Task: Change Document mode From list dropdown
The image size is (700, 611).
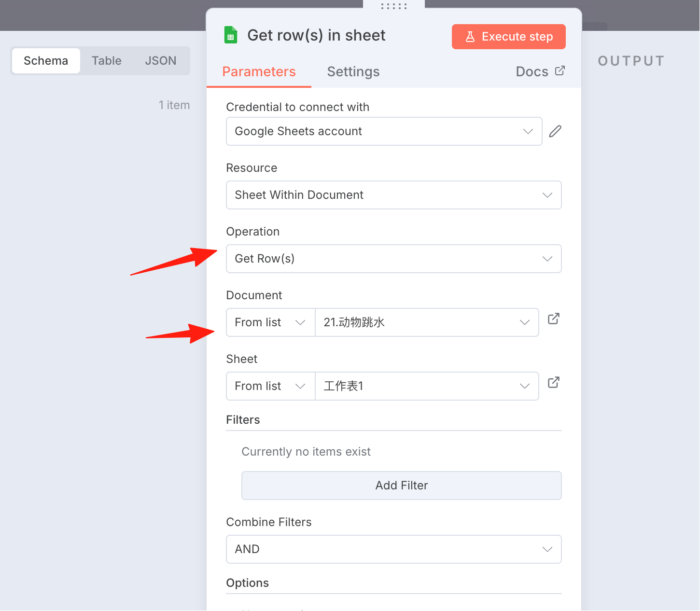Action: pos(270,322)
